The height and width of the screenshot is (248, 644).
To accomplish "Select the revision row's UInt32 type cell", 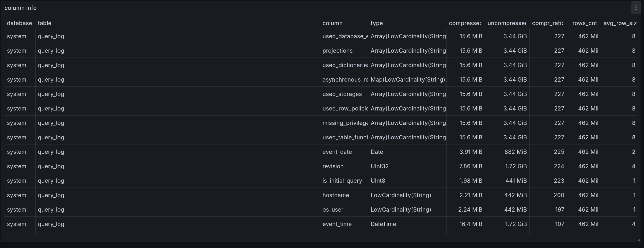I will click(x=380, y=166).
